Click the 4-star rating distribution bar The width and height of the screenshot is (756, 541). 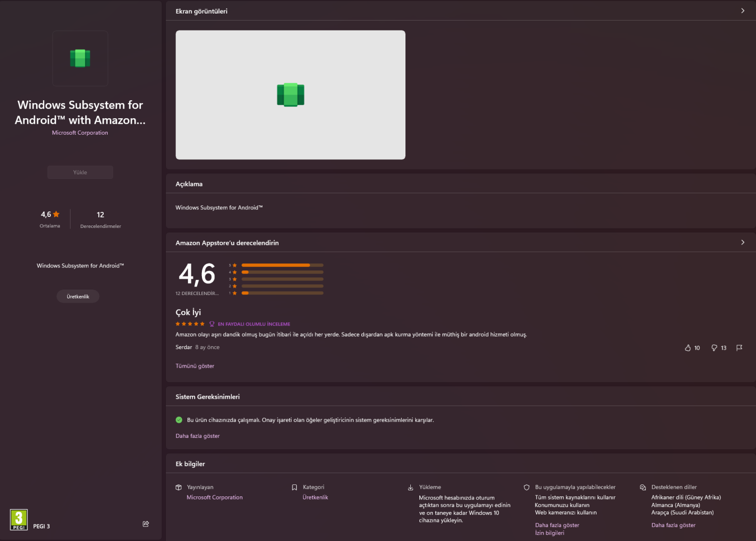point(283,272)
